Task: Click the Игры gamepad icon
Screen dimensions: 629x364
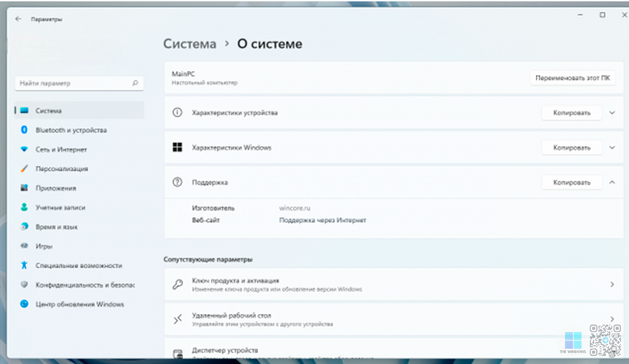Action: click(x=25, y=246)
